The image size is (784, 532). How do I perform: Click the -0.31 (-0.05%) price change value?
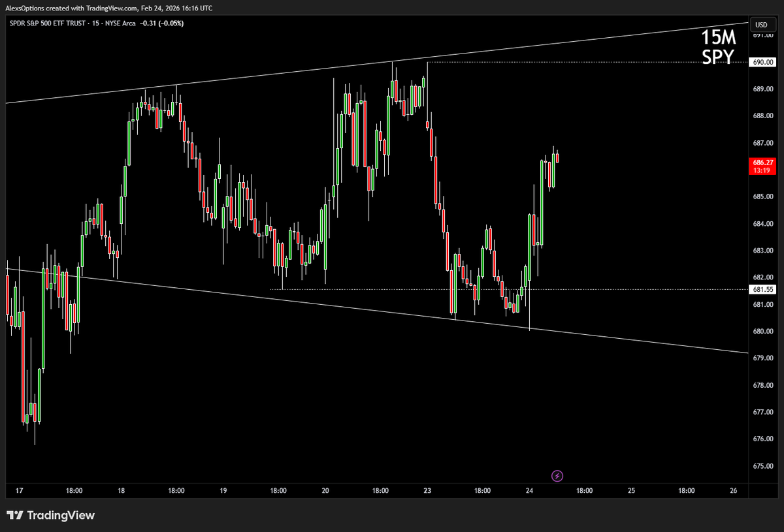point(161,23)
